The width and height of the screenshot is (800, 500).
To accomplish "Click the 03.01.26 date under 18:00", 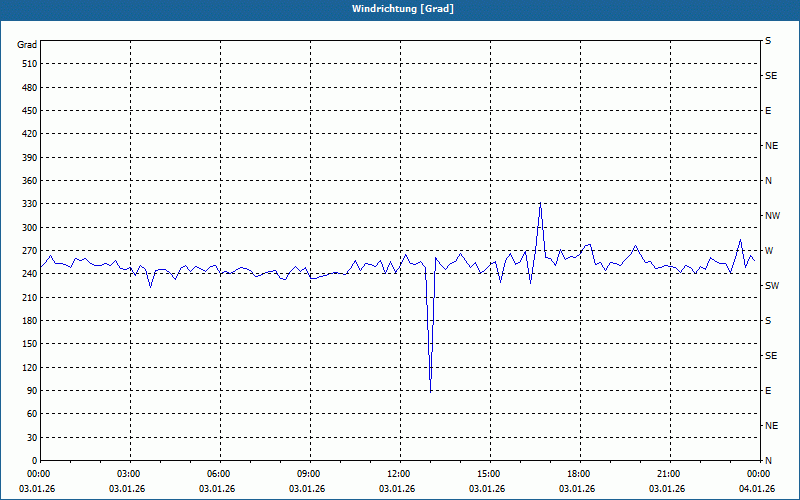I will point(577,489).
